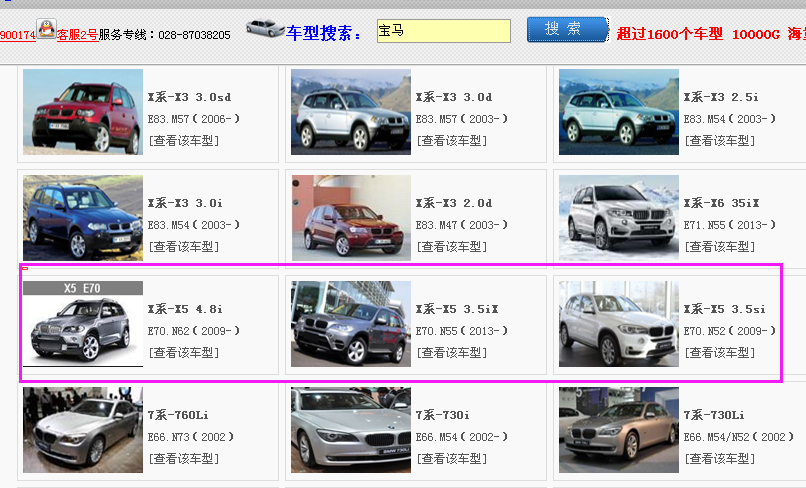Click engine code E70.N62 (2009-)
806x488 pixels.
coord(194,331)
